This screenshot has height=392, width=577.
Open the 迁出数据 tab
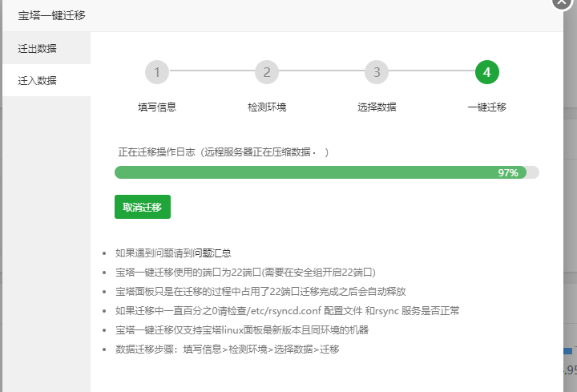click(x=46, y=48)
